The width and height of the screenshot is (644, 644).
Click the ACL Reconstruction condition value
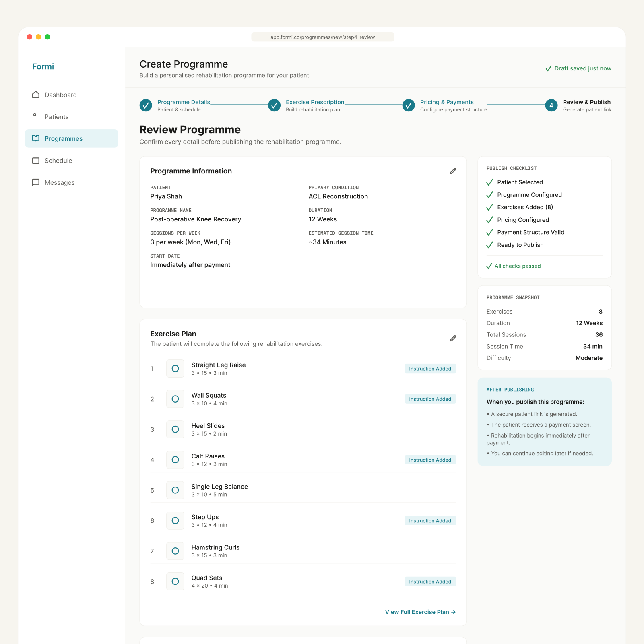point(338,196)
